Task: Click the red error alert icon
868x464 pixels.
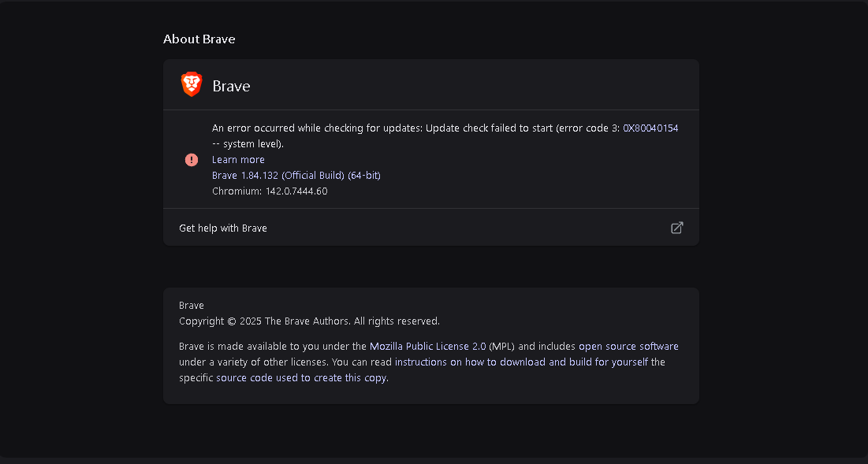Action: click(192, 160)
